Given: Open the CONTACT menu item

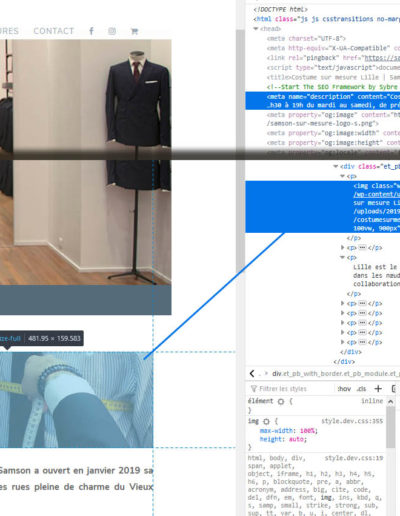Looking at the screenshot, I should pyautogui.click(x=54, y=31).
